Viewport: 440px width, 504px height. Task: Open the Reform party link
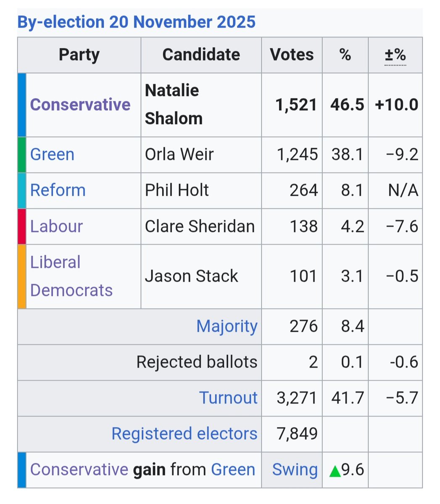(x=58, y=190)
